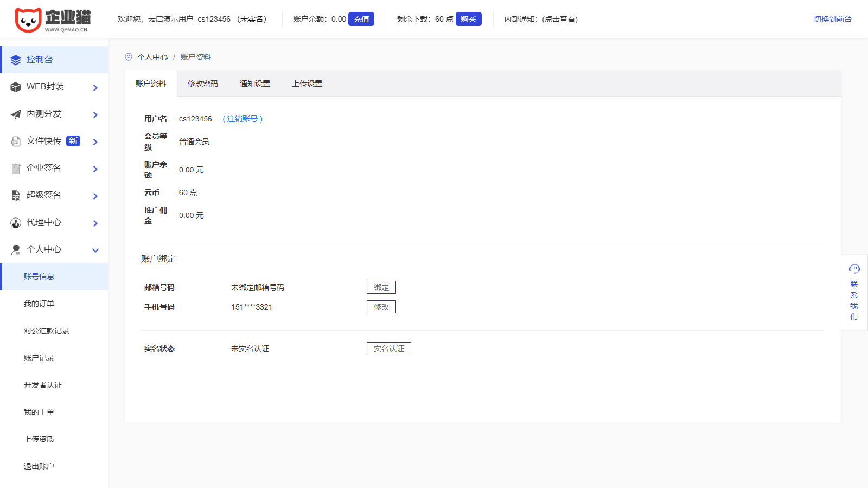
Task: Click the 实名认证 button
Action: coord(388,349)
